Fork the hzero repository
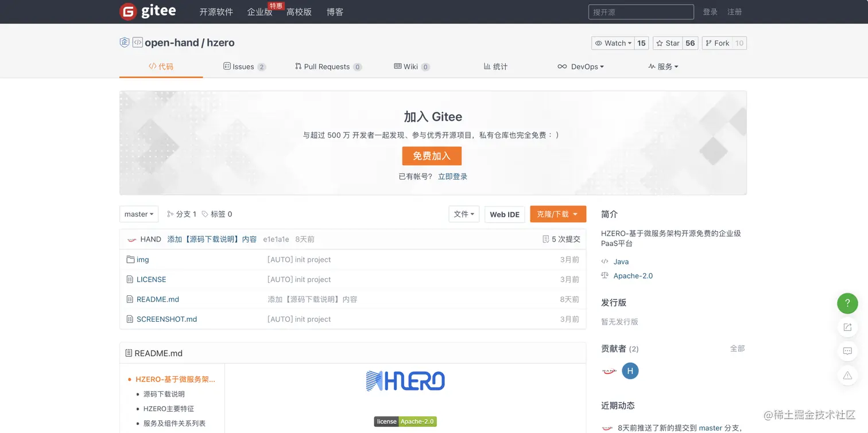Viewport: 868px width, 433px height. pos(717,43)
